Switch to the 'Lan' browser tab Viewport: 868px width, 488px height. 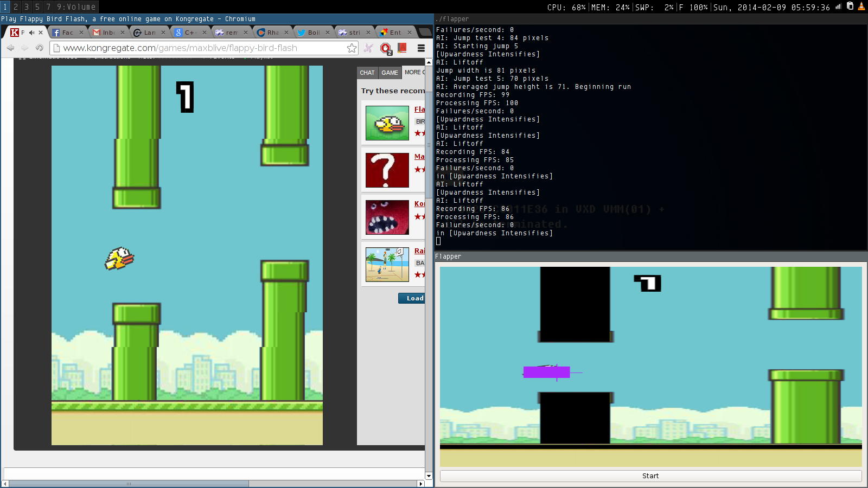149,33
